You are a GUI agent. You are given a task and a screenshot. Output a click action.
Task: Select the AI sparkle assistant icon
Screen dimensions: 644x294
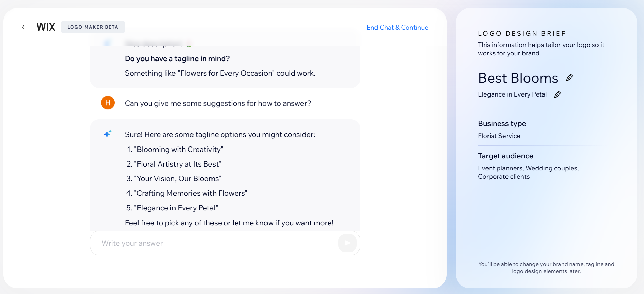tap(107, 134)
